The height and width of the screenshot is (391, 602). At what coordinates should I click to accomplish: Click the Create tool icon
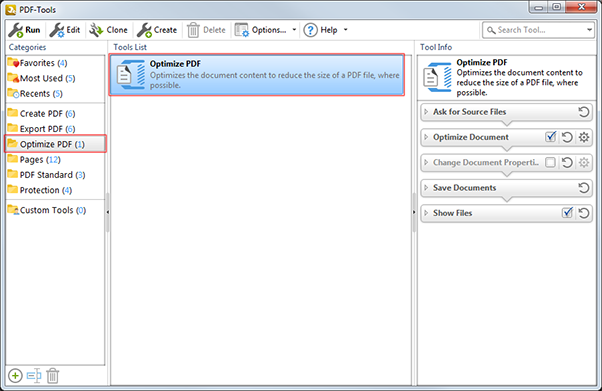(x=144, y=30)
